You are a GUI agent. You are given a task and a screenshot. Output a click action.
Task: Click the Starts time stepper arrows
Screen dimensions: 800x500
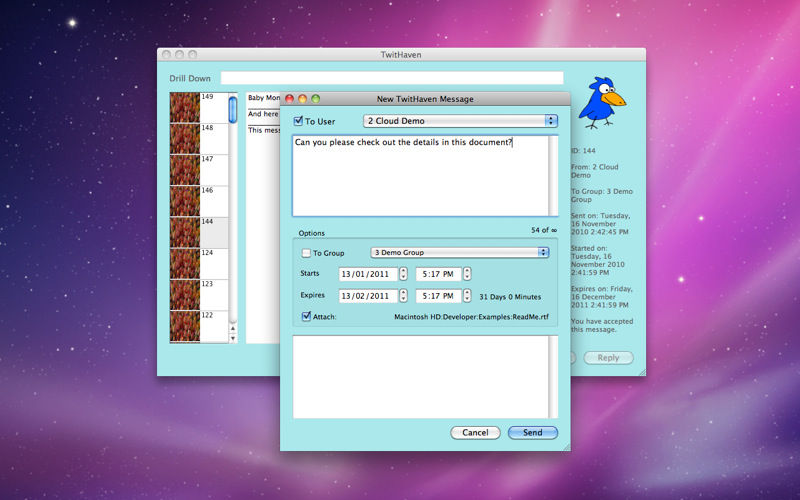[467, 274]
